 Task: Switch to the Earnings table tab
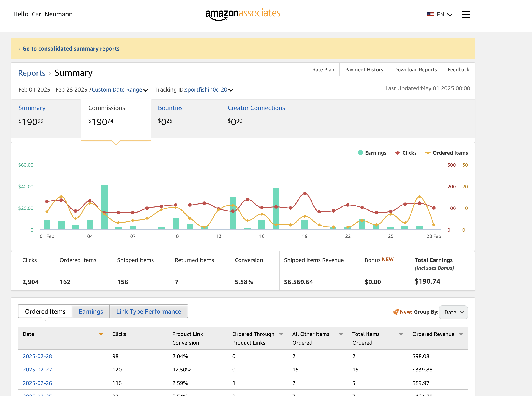91,311
